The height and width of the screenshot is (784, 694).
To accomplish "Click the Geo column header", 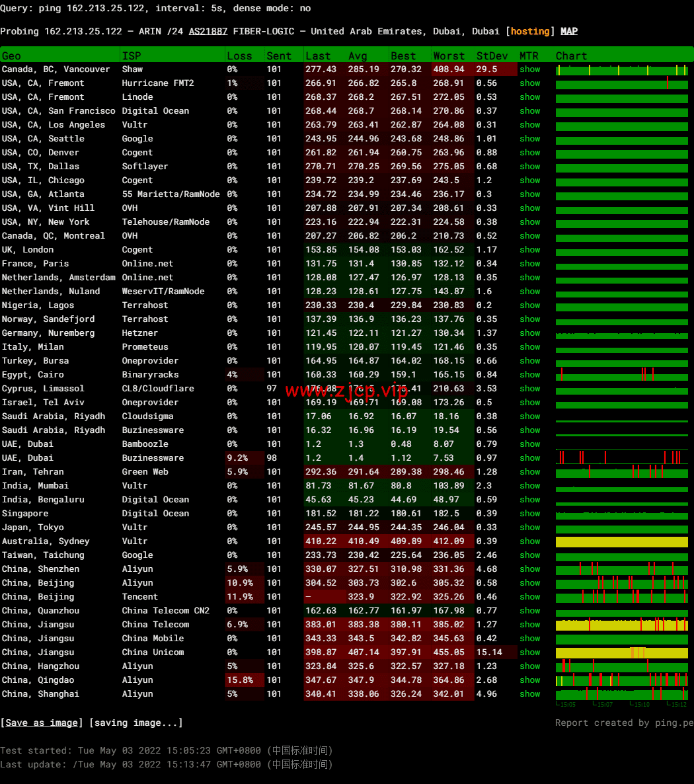I will pos(11,56).
